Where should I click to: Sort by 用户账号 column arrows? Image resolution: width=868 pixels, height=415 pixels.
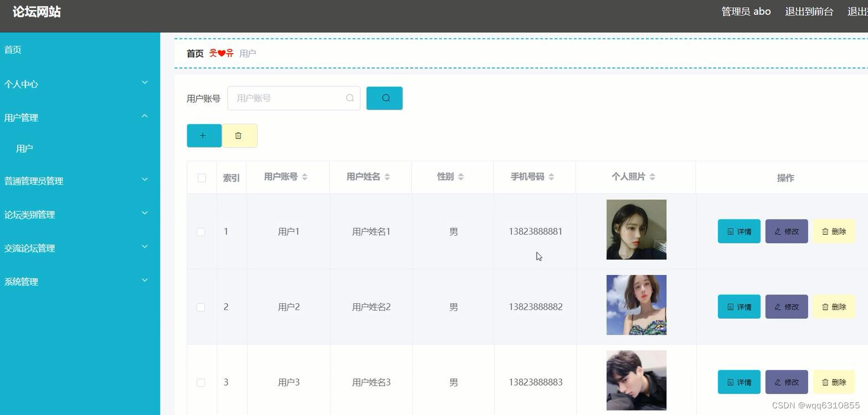[x=305, y=177]
